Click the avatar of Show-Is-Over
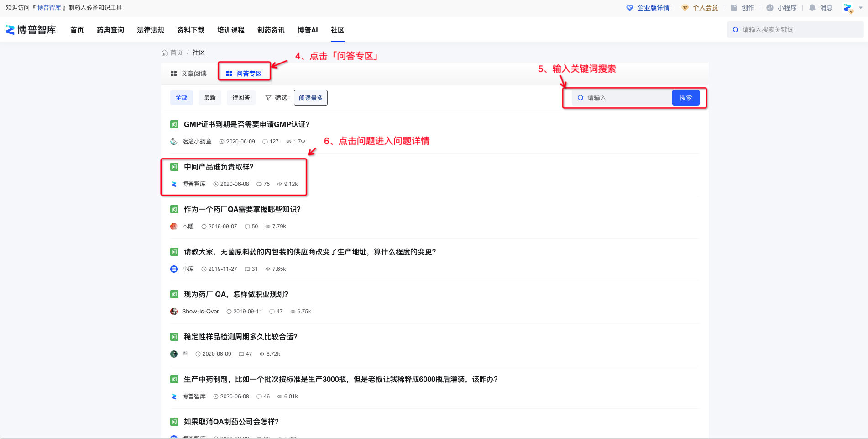This screenshot has height=439, width=868. [x=174, y=312]
